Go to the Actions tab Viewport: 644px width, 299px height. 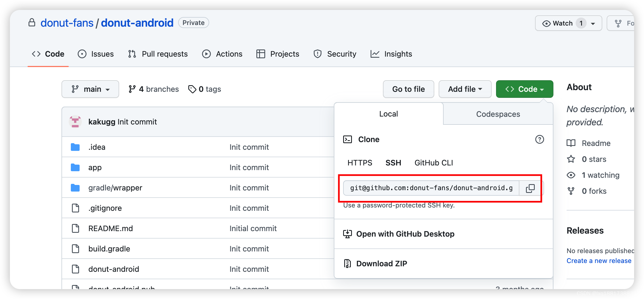222,54
